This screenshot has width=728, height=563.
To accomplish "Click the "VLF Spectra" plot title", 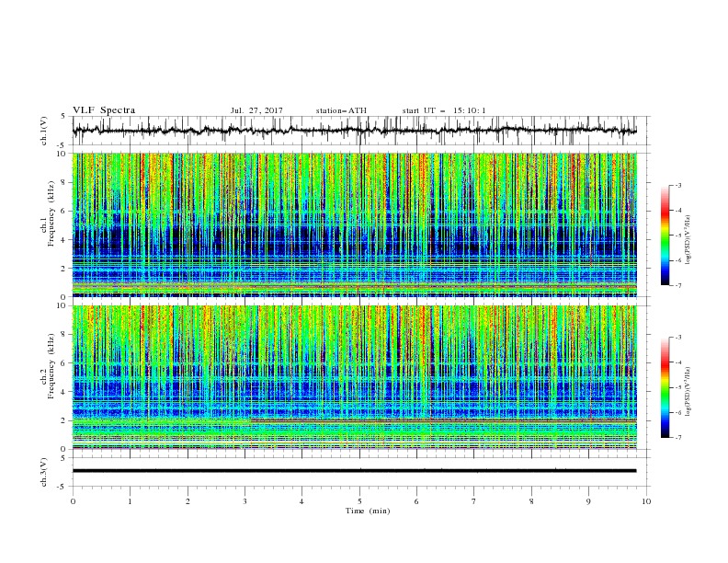I will click(x=104, y=110).
